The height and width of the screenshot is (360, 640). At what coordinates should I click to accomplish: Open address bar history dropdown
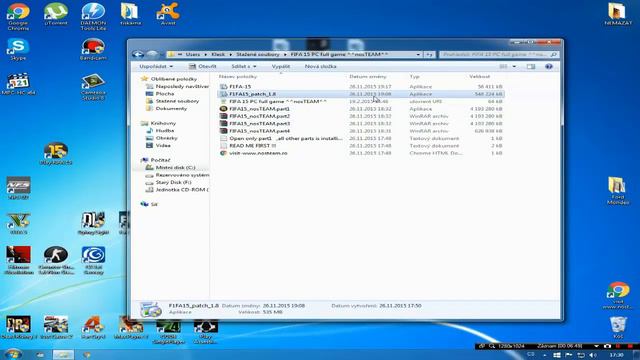pyautogui.click(x=418, y=54)
